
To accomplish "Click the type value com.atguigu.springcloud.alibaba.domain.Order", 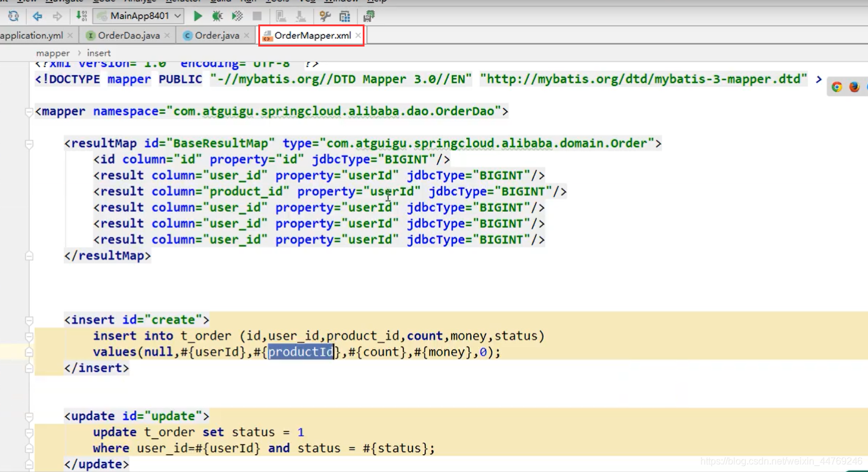I will point(487,143).
